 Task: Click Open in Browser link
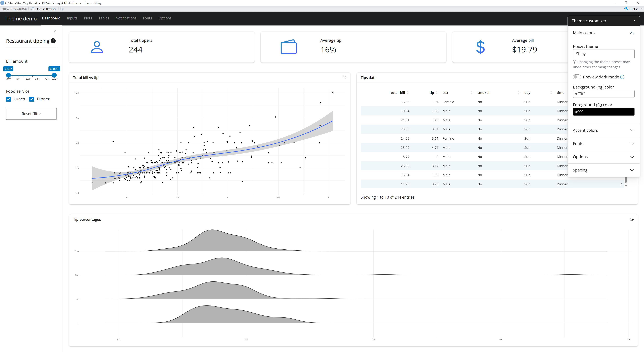coord(45,9)
